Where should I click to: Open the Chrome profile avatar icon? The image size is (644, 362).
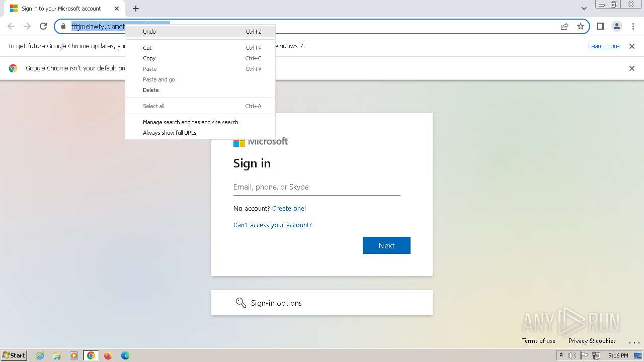pos(616,26)
